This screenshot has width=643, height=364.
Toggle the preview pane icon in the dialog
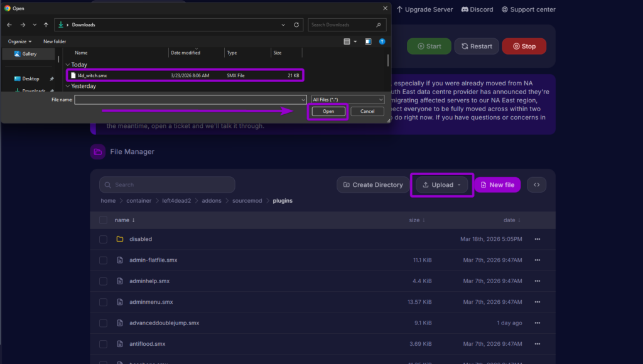368,41
